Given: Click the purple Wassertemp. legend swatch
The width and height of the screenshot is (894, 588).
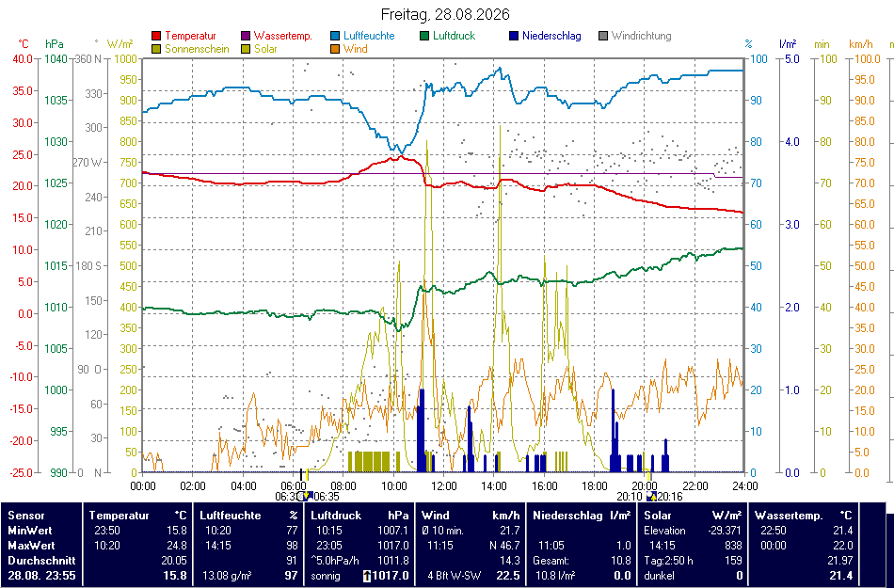Looking at the screenshot, I should [246, 36].
